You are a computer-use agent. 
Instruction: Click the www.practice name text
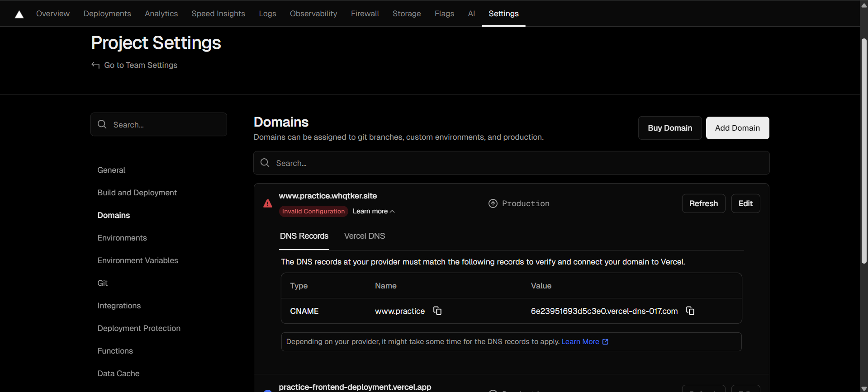click(400, 311)
